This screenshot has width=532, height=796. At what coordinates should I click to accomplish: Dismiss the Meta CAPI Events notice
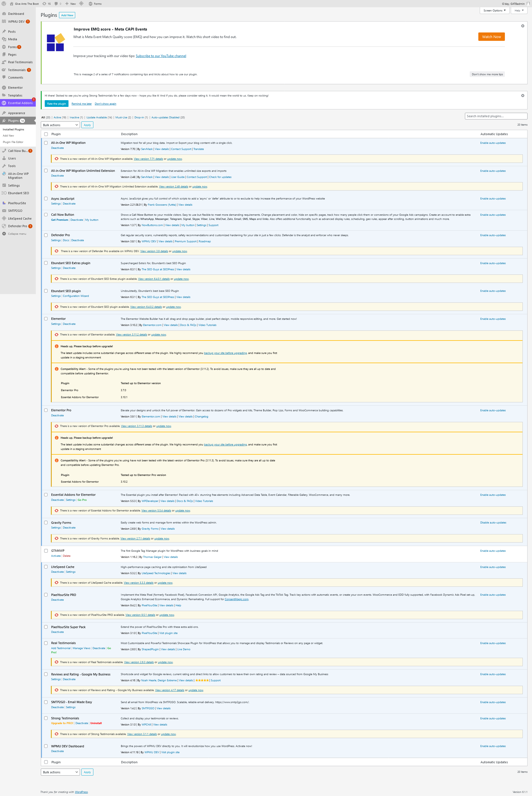click(x=522, y=26)
